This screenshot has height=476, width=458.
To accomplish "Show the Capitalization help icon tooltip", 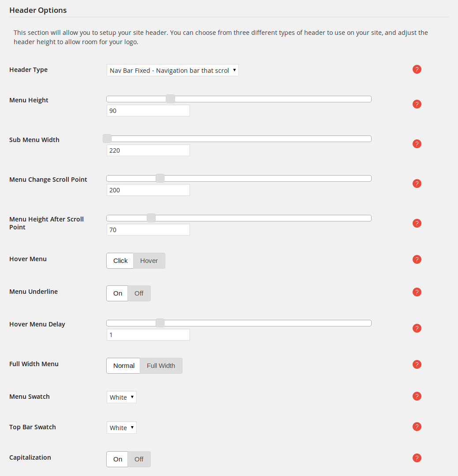I will pos(417,458).
